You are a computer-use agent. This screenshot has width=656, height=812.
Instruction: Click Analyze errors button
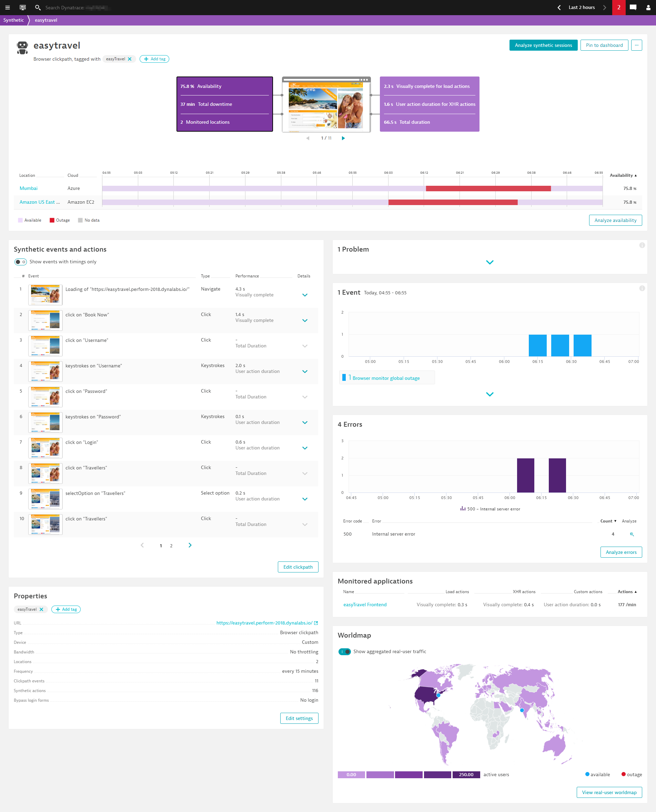pos(621,552)
